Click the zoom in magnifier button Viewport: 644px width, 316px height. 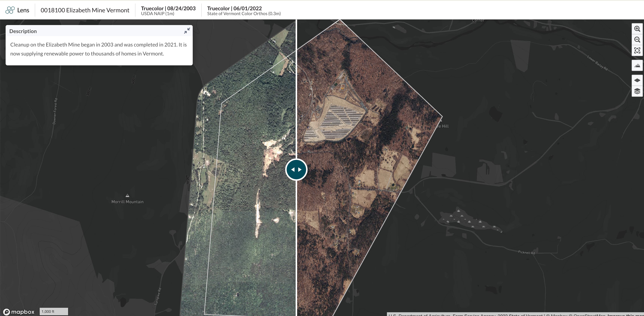(637, 29)
